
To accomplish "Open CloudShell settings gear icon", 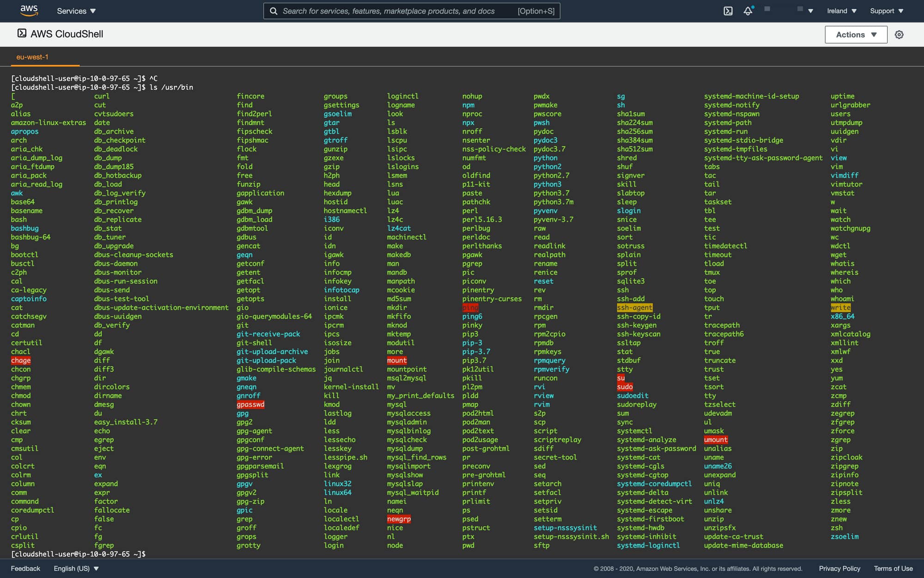I will (x=899, y=35).
